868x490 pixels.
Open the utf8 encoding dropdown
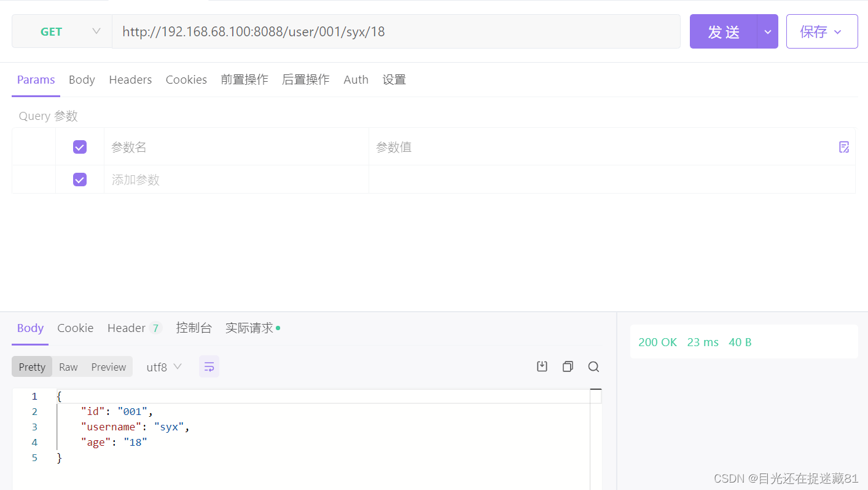(164, 367)
